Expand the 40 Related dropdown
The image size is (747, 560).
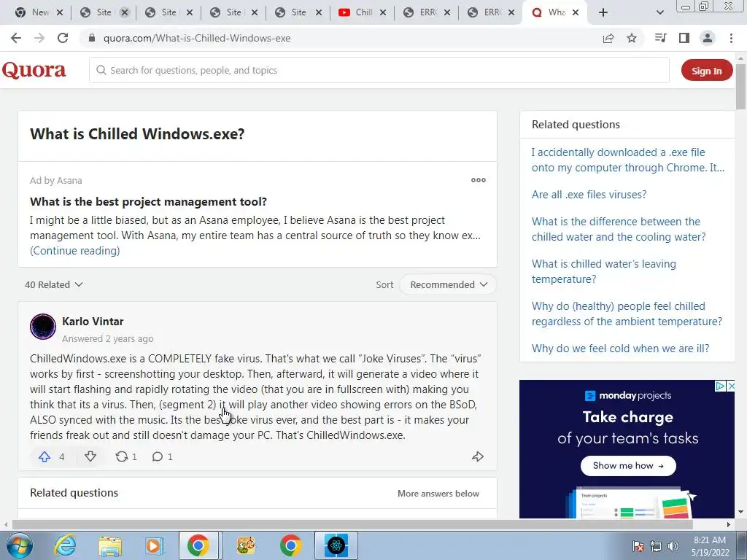click(x=54, y=285)
